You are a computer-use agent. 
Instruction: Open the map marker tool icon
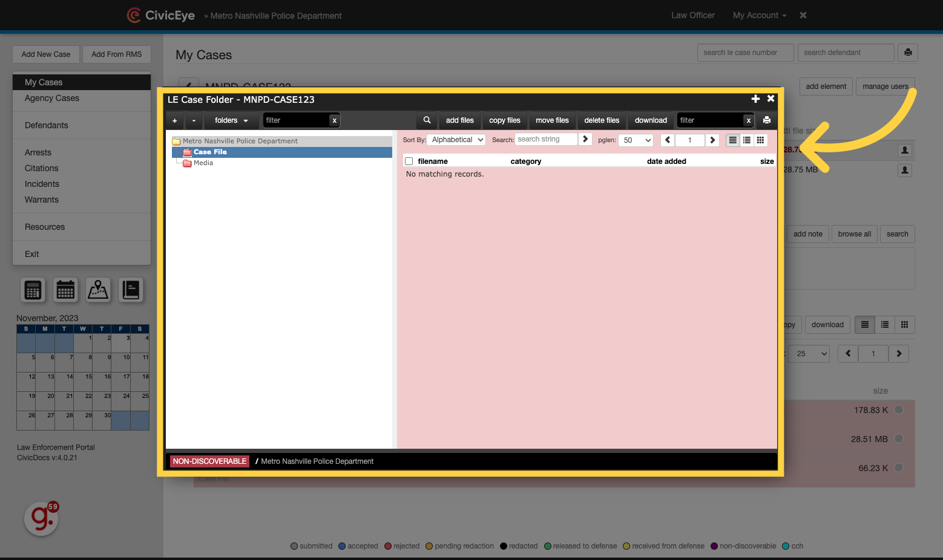point(98,290)
